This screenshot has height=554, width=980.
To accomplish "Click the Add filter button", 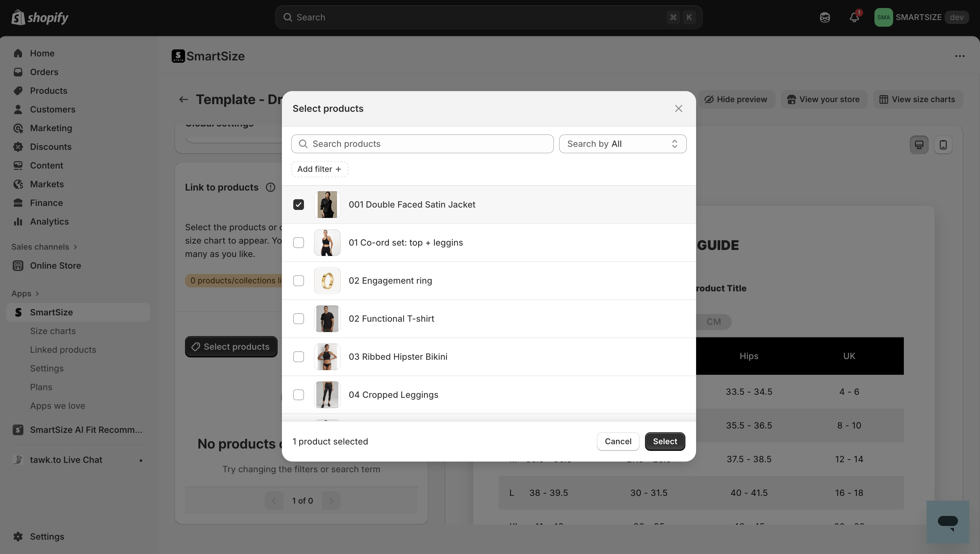I will click(x=319, y=169).
